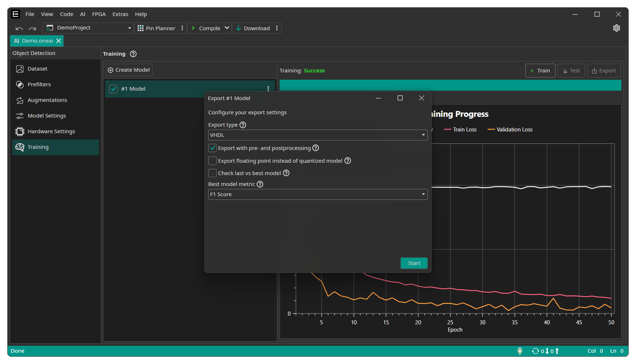Open the FPGA menu

click(99, 14)
